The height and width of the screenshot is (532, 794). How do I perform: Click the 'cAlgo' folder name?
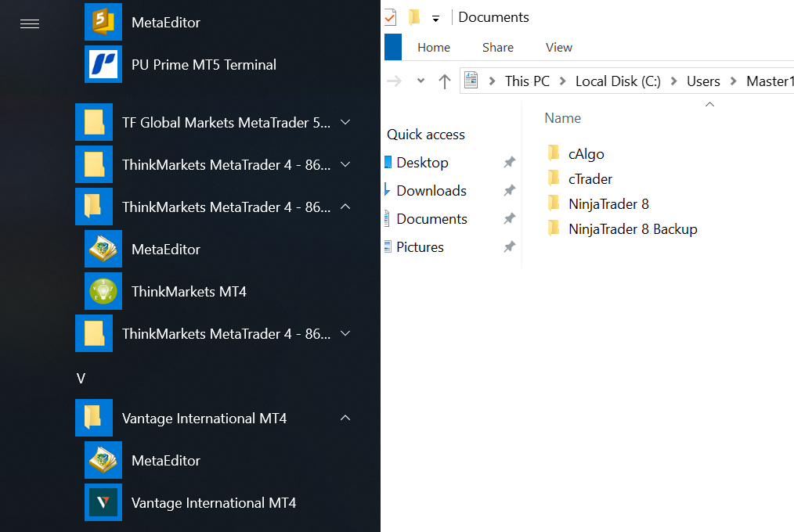click(586, 154)
